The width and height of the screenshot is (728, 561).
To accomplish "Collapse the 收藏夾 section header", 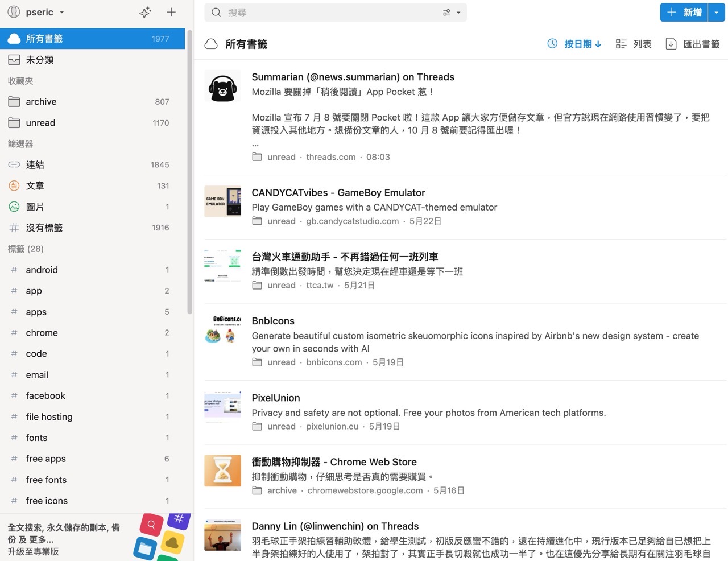I will pyautogui.click(x=20, y=81).
